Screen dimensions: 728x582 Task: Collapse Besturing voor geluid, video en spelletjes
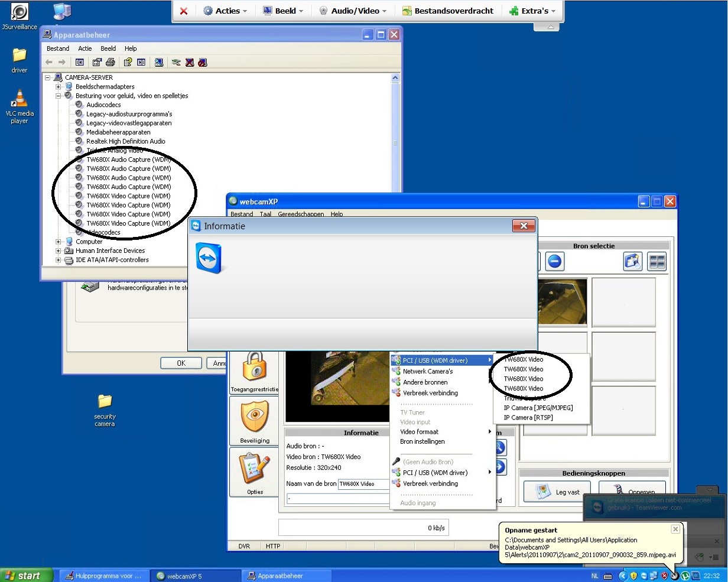(x=58, y=96)
